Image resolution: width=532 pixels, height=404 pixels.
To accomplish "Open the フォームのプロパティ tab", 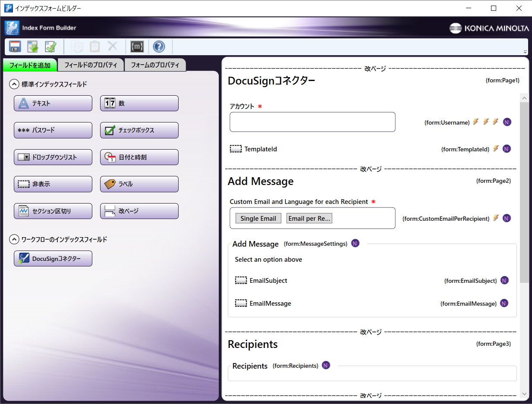I will [155, 65].
